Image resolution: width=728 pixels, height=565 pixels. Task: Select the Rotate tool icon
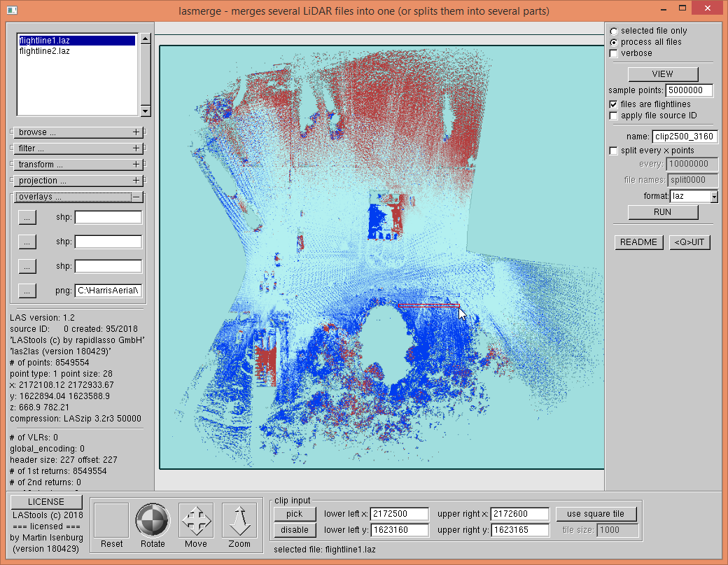[x=153, y=520]
